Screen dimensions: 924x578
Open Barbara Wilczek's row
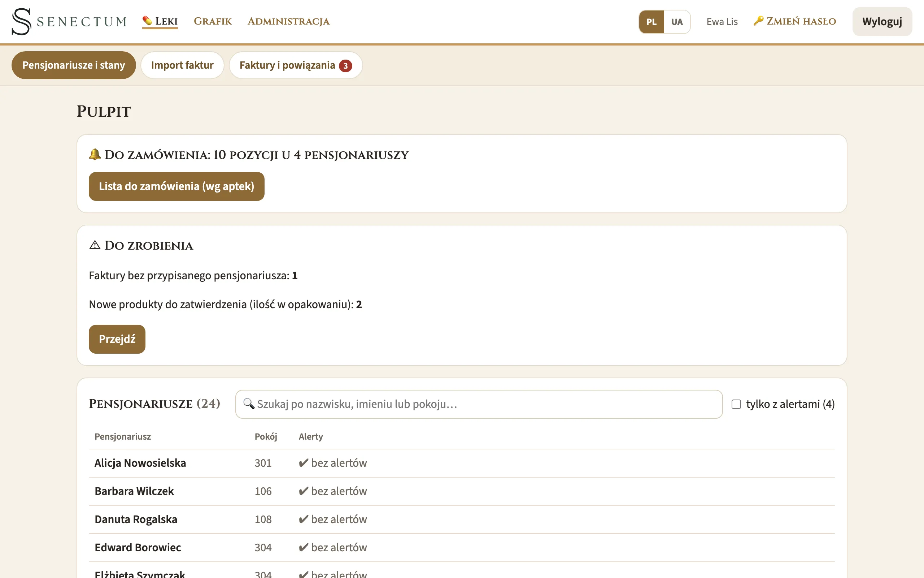[x=462, y=491]
